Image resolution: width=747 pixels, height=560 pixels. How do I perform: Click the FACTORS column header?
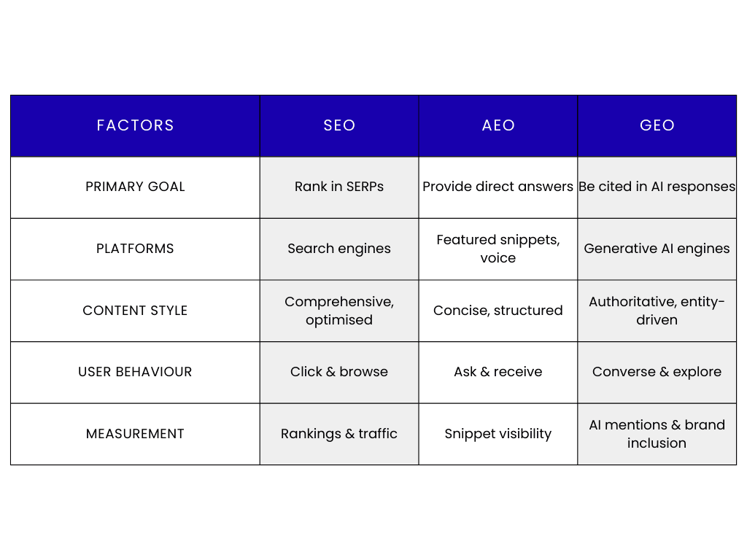pyautogui.click(x=135, y=125)
